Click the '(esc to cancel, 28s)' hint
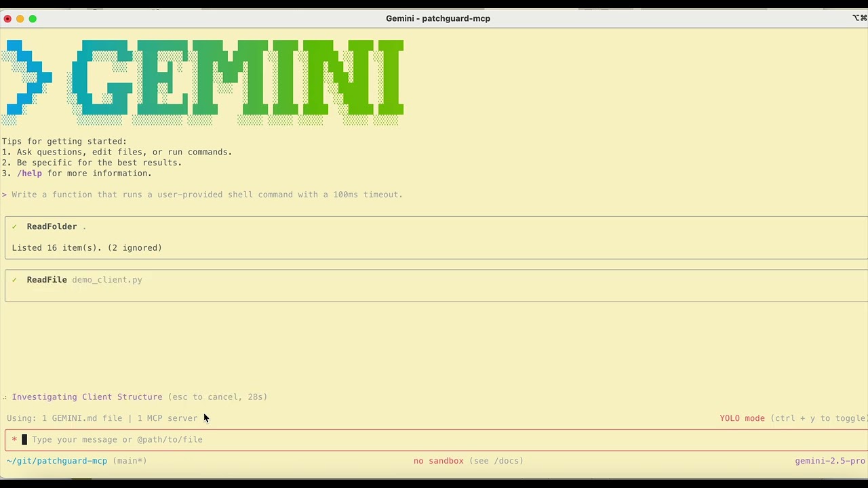Screen dimensions: 868x488 [218, 397]
